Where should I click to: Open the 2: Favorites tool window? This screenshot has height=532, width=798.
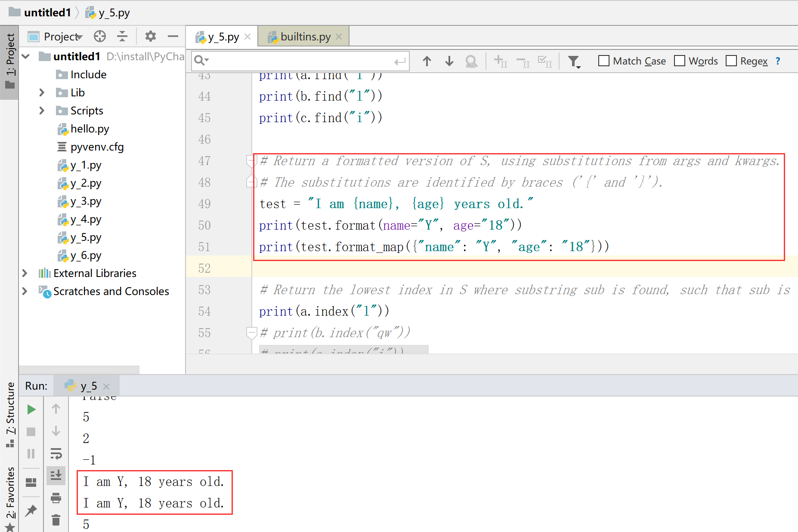9,498
